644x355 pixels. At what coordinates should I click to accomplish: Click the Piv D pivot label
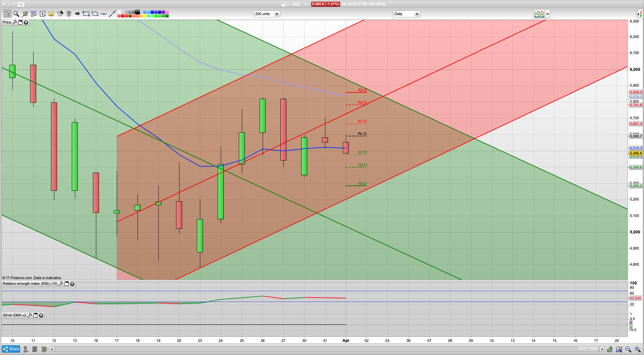tap(362, 134)
